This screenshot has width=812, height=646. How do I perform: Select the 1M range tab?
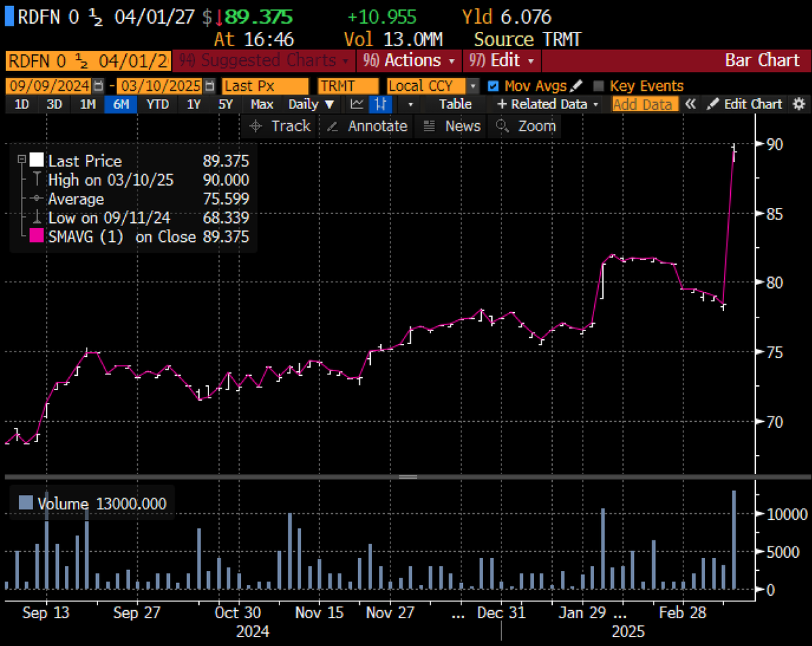point(88,104)
